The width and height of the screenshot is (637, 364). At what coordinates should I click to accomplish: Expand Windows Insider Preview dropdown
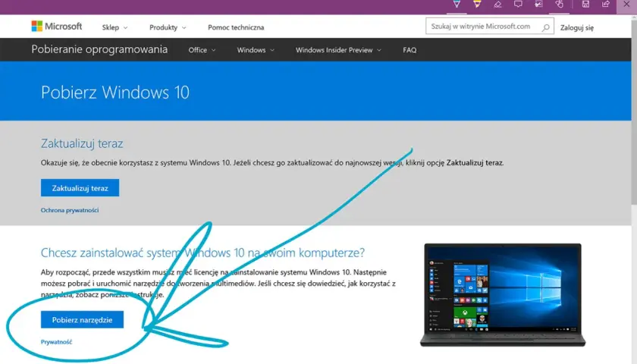(x=338, y=50)
